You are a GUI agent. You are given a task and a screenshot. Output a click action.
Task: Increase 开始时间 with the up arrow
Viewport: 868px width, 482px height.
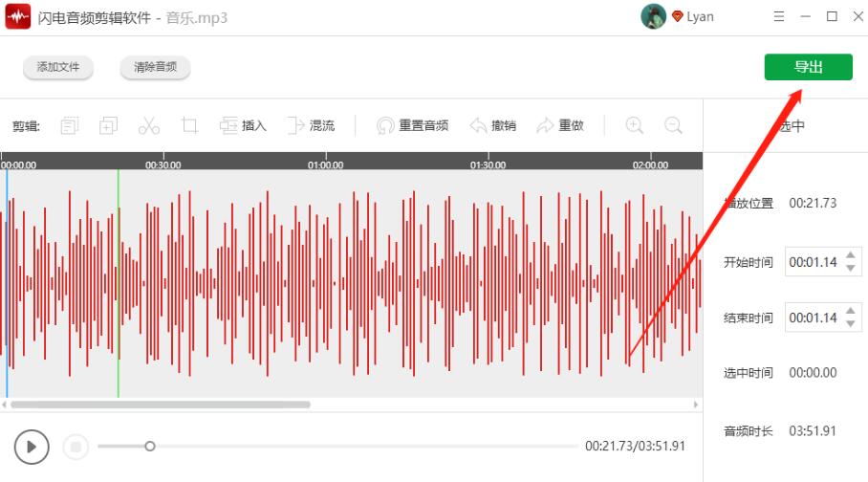pyautogui.click(x=851, y=255)
